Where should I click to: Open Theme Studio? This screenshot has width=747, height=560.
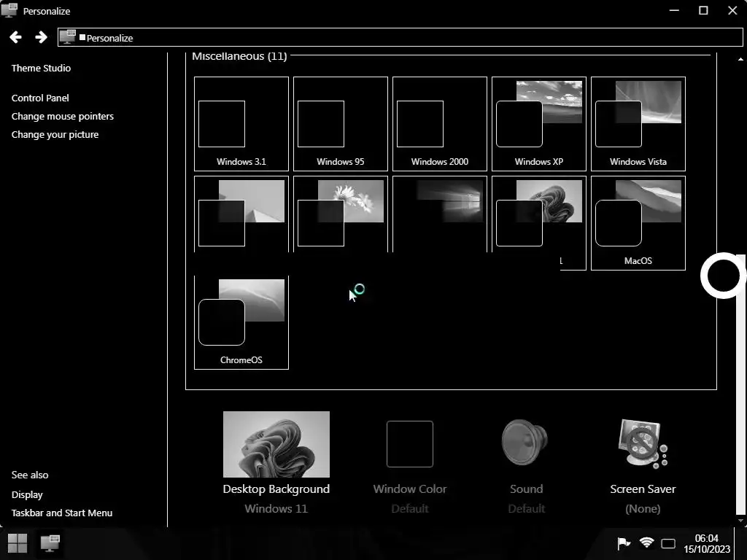pyautogui.click(x=41, y=68)
